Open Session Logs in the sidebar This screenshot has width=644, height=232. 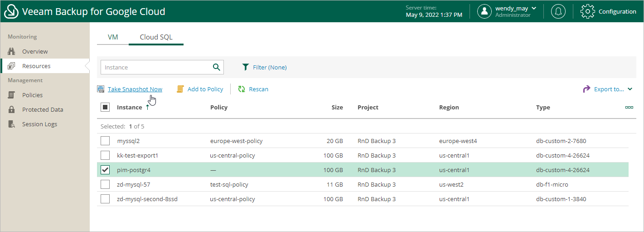pyautogui.click(x=39, y=124)
